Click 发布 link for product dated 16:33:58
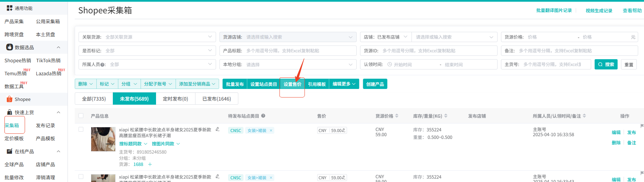The image size is (644, 182). coord(632,132)
